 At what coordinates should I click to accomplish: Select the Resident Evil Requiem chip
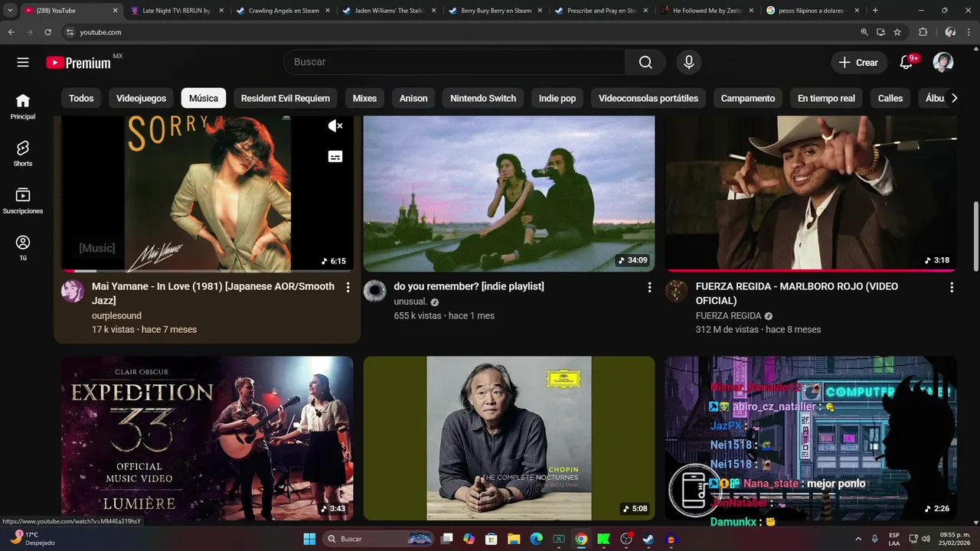tap(286, 98)
